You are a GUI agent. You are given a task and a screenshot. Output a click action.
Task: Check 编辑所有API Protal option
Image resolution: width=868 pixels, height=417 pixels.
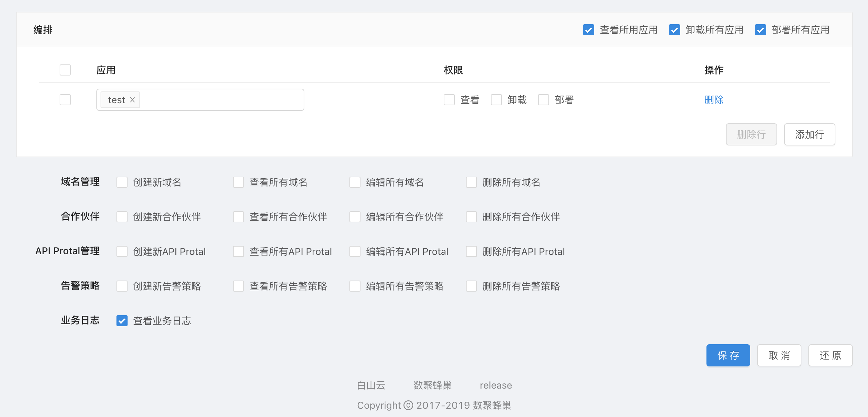(x=355, y=251)
